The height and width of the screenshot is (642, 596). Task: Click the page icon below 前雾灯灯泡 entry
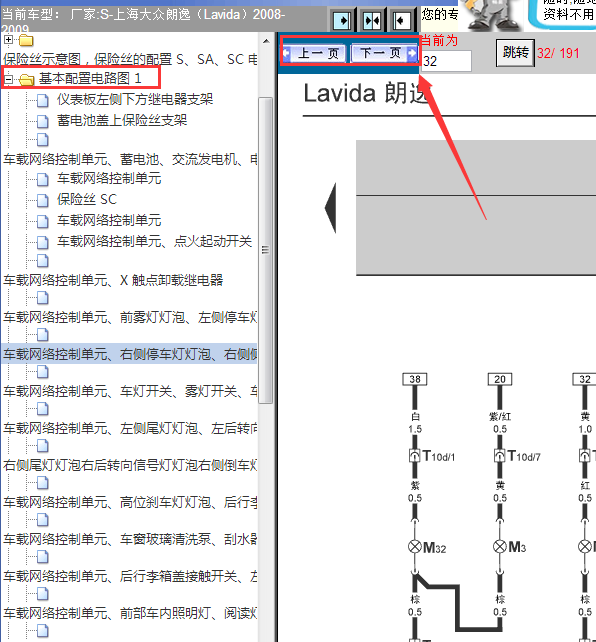click(43, 335)
